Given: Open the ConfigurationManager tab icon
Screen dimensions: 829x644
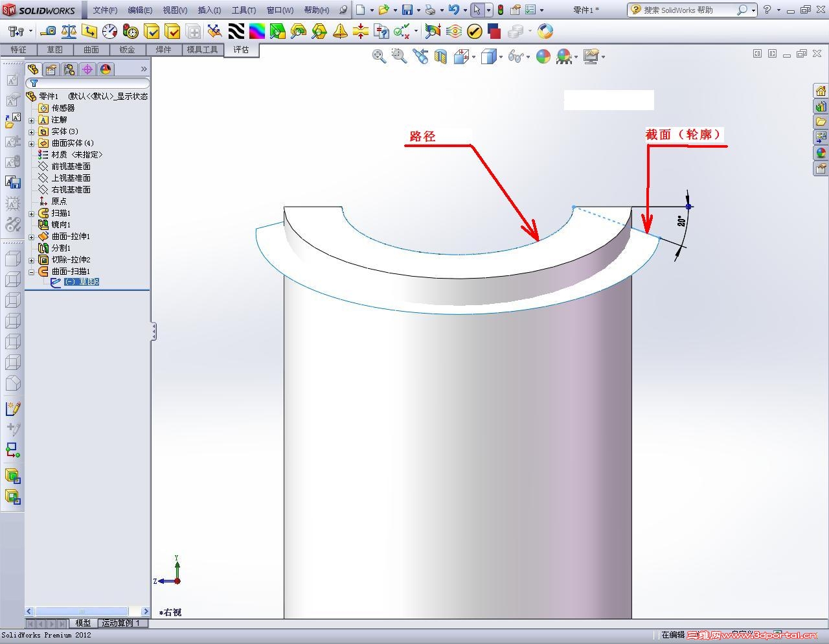Looking at the screenshot, I should pos(69,69).
